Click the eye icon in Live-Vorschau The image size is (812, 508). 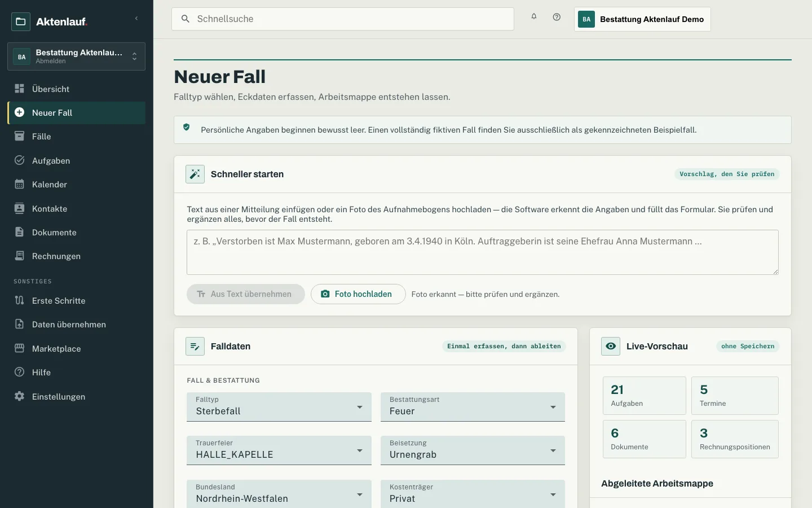[x=611, y=346]
